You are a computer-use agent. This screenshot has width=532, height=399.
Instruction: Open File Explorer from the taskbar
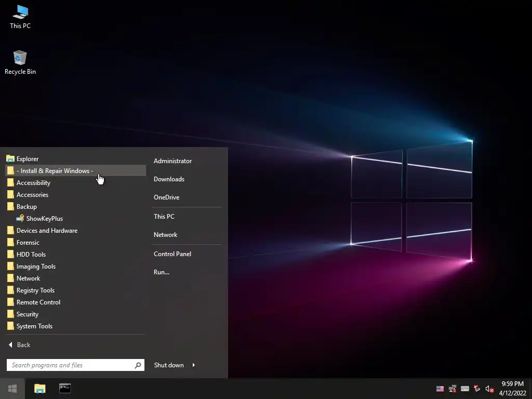coord(39,389)
